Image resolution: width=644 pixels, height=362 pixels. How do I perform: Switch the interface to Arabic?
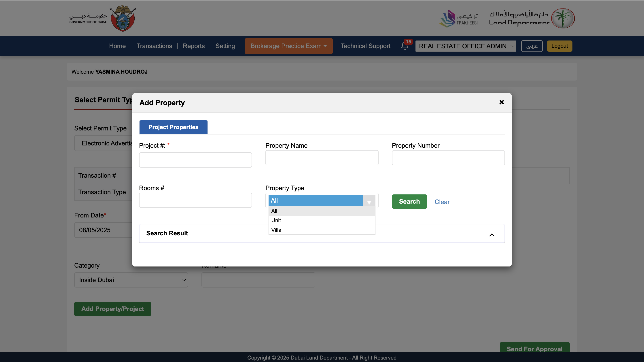532,46
